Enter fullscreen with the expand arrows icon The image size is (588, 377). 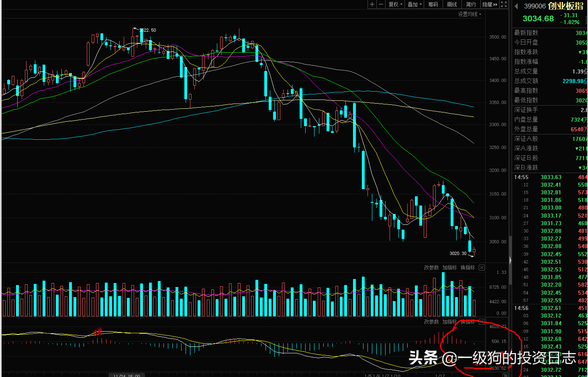504,4
